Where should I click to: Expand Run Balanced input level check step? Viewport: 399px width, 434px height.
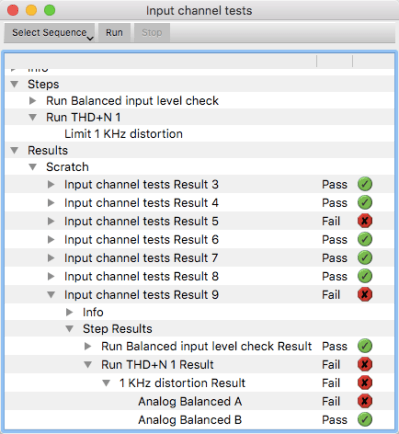33,101
